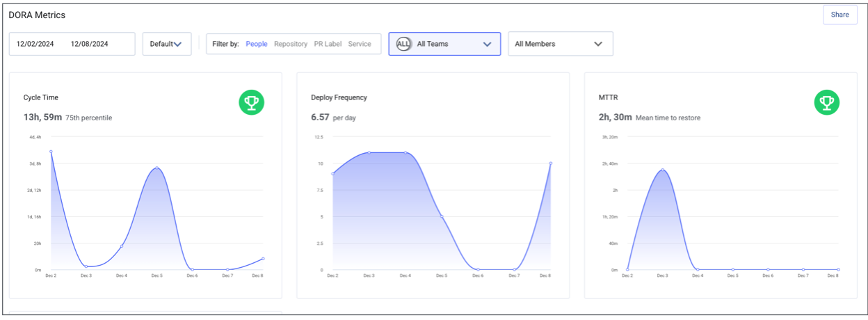Click the All Members chevron arrow
This screenshot has height=320, width=868.
click(598, 44)
